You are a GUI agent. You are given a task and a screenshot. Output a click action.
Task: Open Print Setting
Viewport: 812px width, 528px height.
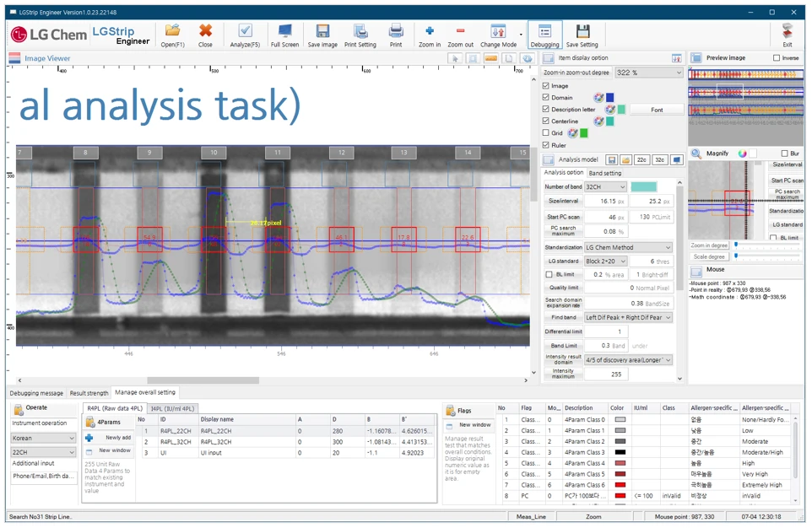(x=360, y=35)
